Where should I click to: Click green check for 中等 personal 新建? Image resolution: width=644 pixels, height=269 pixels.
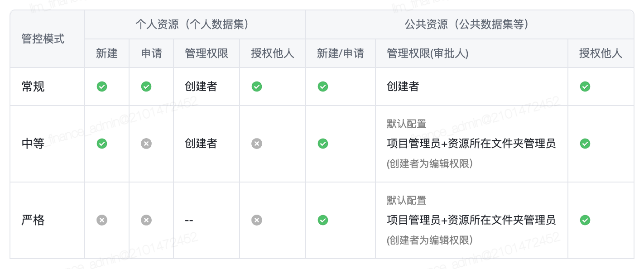[102, 144]
